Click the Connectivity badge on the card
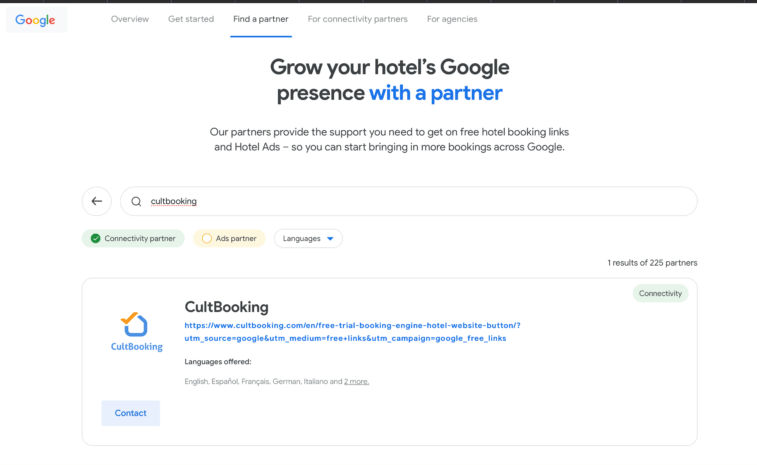 (660, 294)
